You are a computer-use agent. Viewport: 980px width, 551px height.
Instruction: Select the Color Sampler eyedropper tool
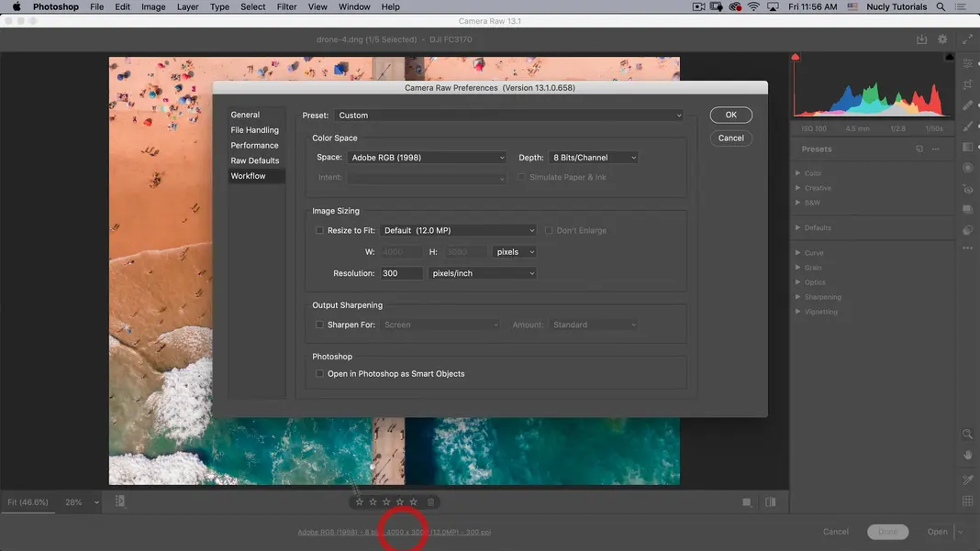coord(967,479)
